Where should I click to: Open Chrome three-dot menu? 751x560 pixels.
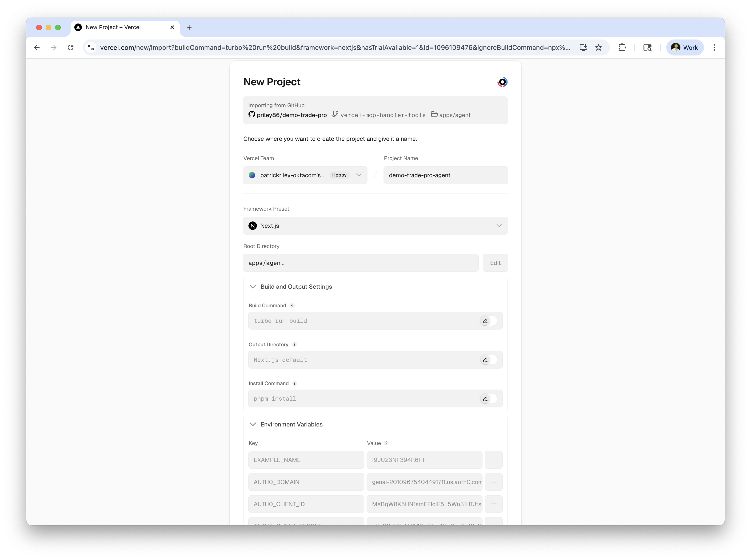click(714, 47)
